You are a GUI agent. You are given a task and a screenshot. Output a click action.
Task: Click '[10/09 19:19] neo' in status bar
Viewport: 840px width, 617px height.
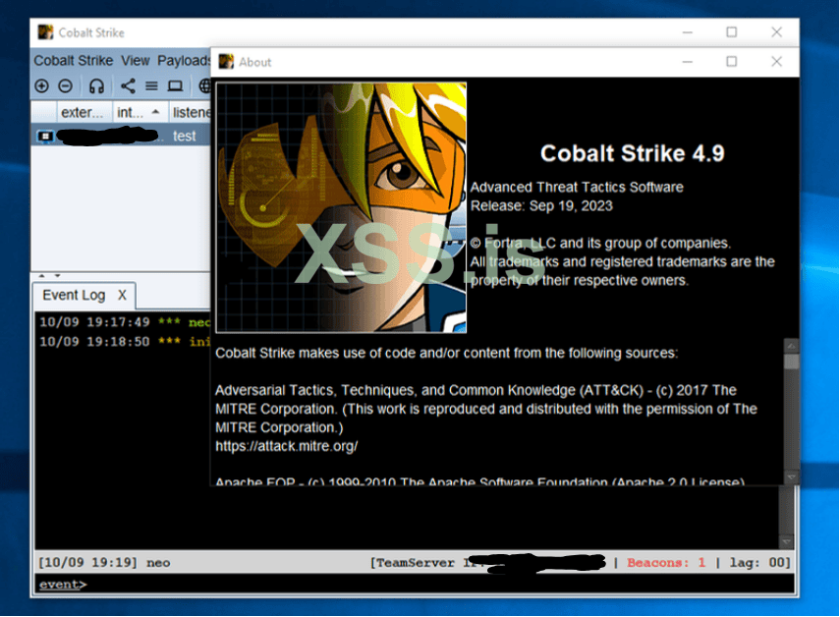(104, 563)
